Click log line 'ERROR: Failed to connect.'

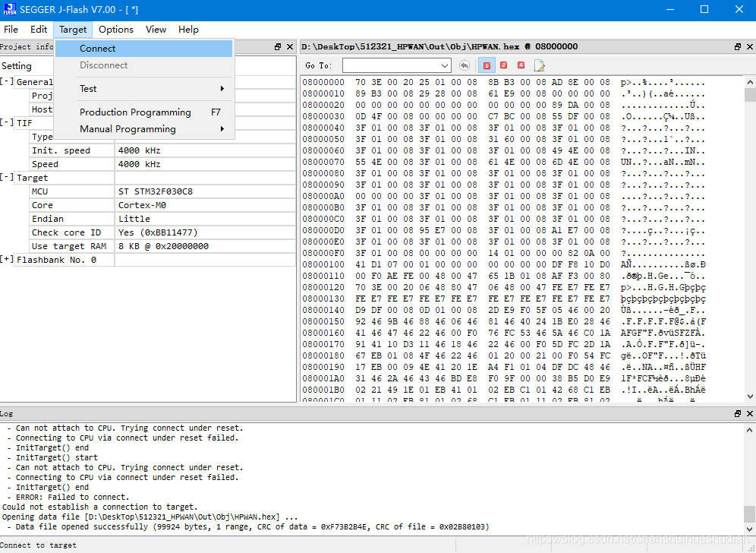pos(72,497)
